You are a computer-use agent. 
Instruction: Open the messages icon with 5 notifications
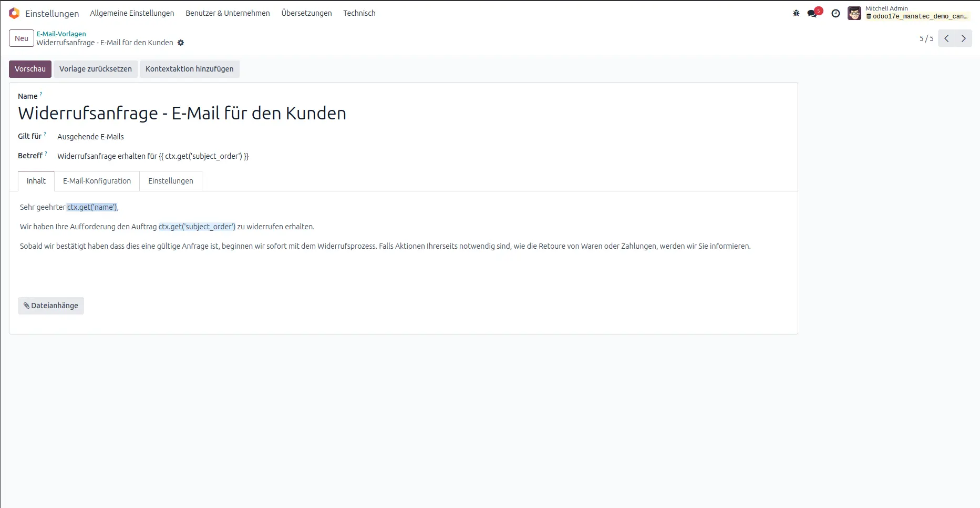pyautogui.click(x=812, y=13)
